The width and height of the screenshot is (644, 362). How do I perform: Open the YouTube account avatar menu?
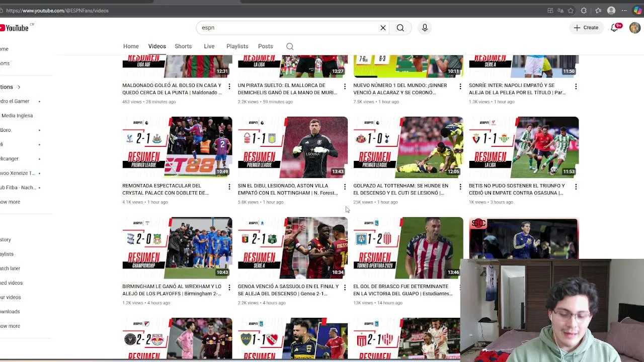click(x=635, y=28)
